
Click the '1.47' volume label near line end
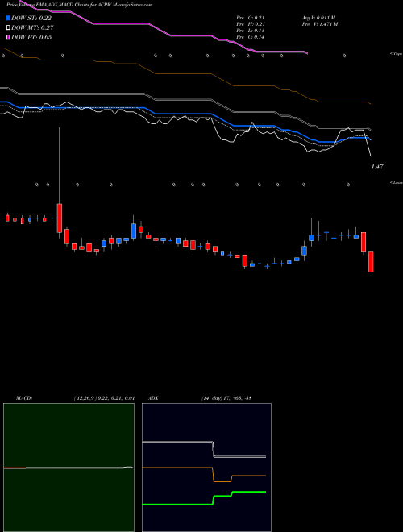[377, 167]
